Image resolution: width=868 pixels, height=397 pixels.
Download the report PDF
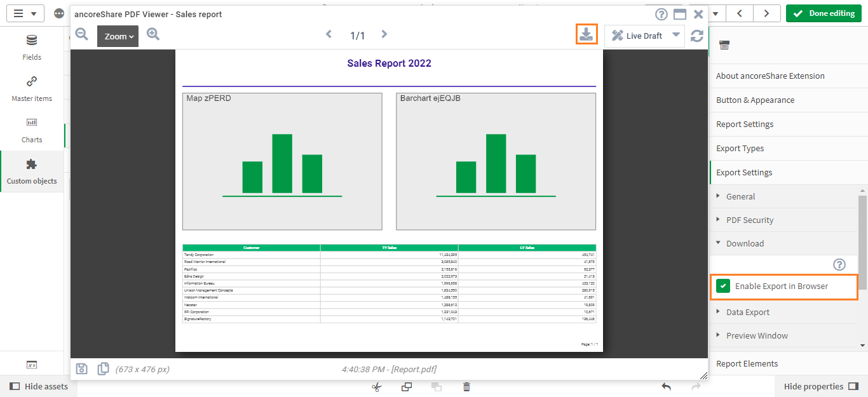(x=587, y=34)
